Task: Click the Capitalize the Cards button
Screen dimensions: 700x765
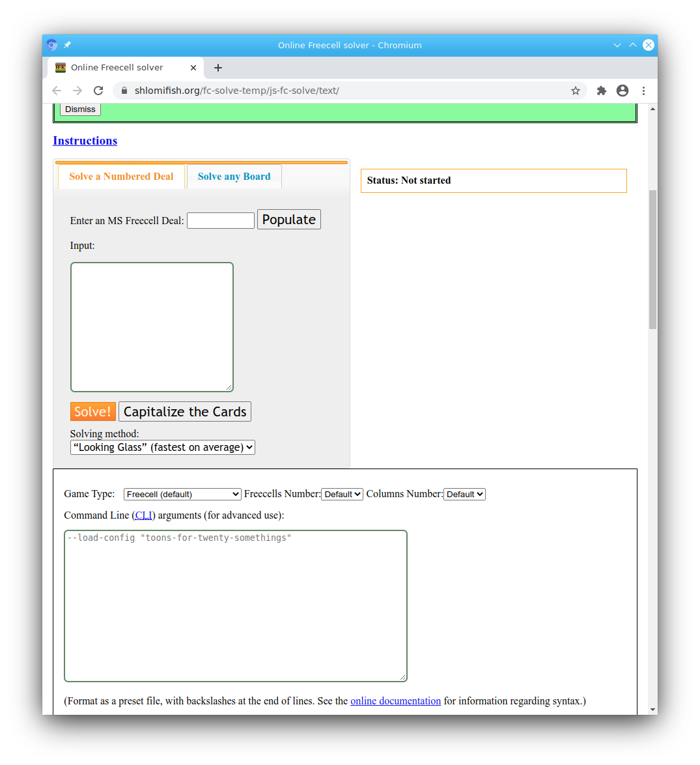Action: [185, 412]
